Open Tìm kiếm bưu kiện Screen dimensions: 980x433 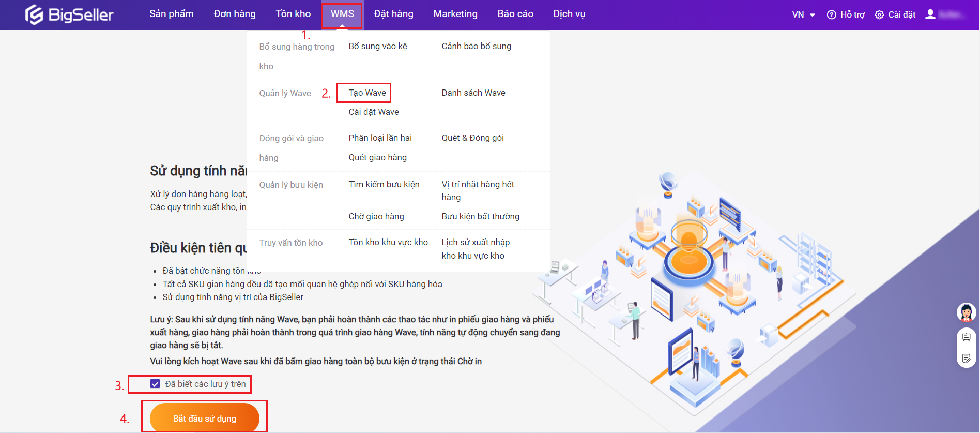(384, 185)
